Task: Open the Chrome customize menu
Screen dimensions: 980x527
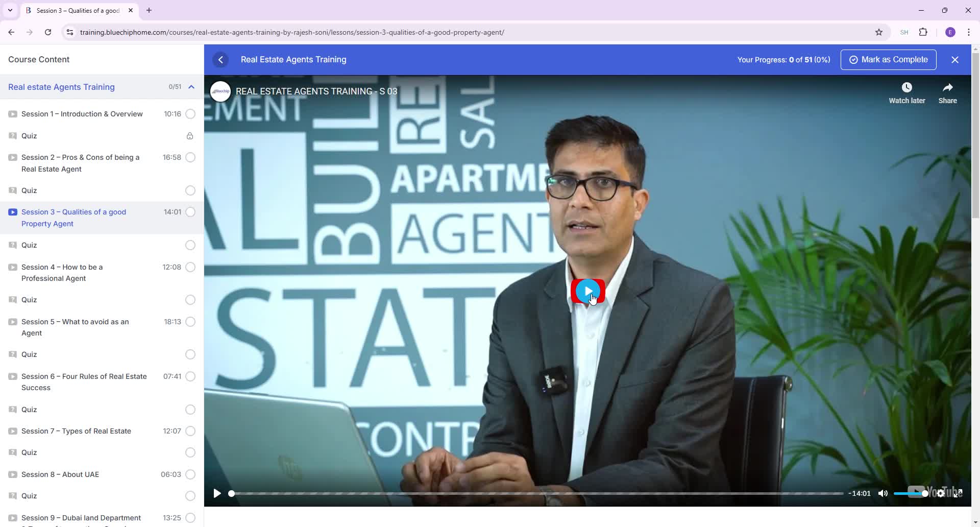Action: coord(969,32)
